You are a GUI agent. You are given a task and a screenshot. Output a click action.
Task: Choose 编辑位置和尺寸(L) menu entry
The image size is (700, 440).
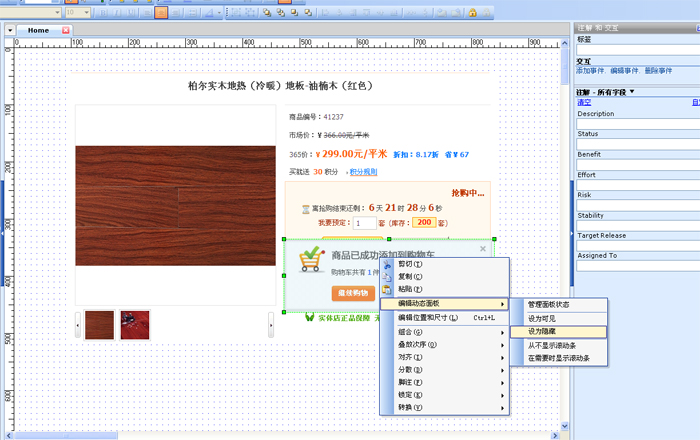click(x=445, y=318)
